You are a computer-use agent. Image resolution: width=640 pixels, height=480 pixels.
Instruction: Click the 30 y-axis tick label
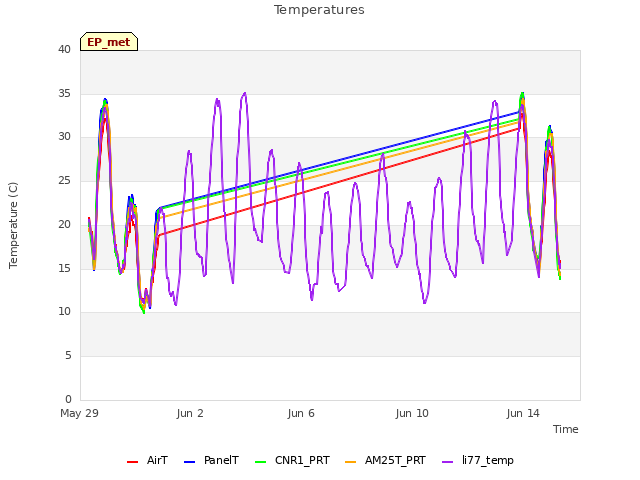tap(64, 137)
